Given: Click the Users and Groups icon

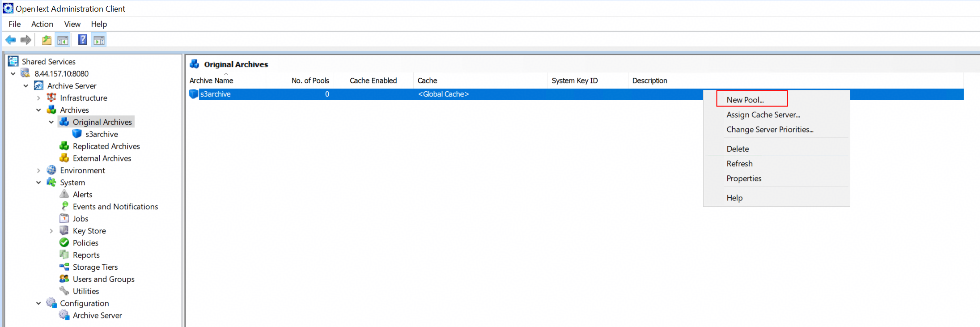Looking at the screenshot, I should tap(64, 279).
